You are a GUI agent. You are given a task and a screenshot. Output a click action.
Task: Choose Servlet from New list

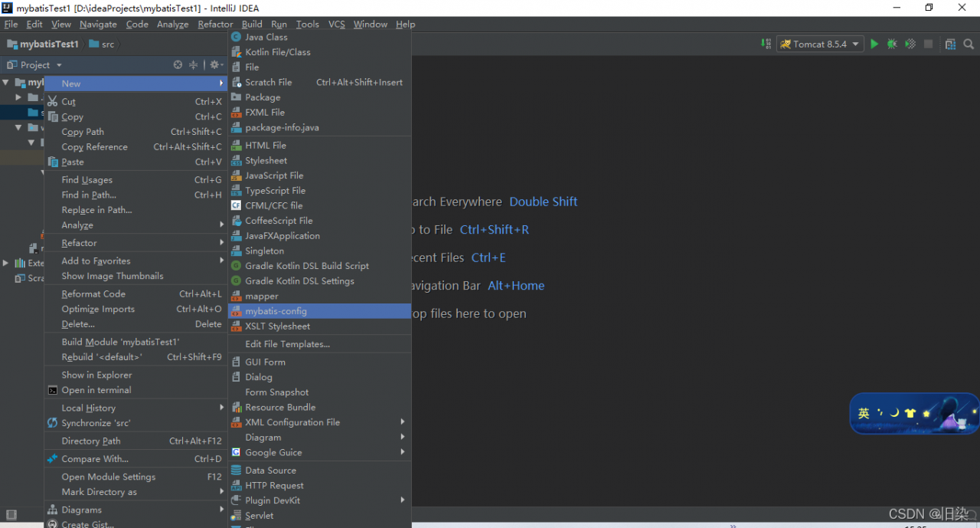(319, 516)
